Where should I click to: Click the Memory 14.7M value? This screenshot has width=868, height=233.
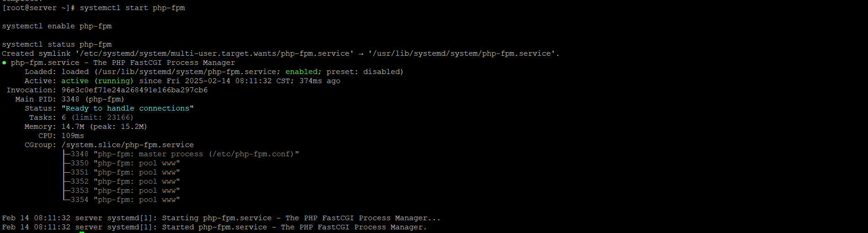coord(73,127)
